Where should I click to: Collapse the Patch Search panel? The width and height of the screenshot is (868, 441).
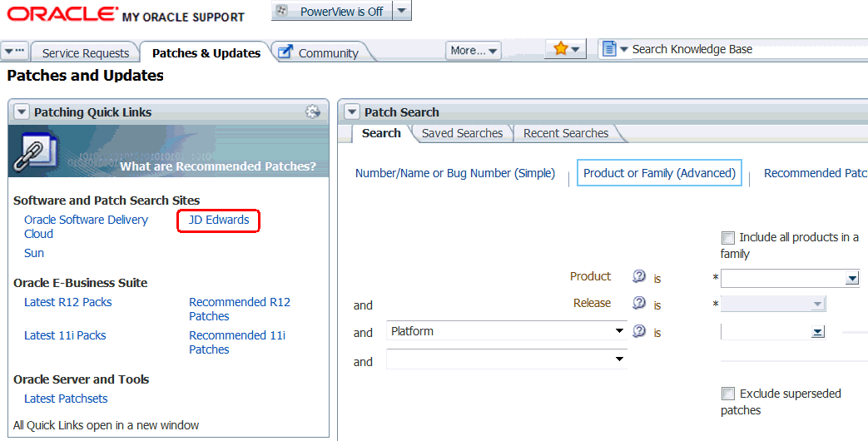click(x=351, y=112)
